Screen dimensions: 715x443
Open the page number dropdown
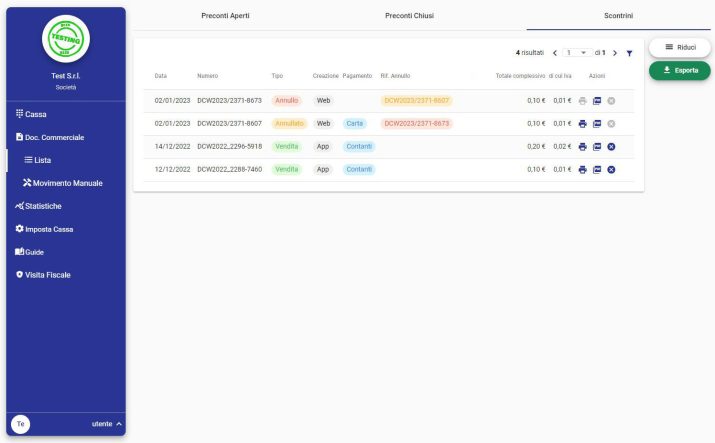576,53
